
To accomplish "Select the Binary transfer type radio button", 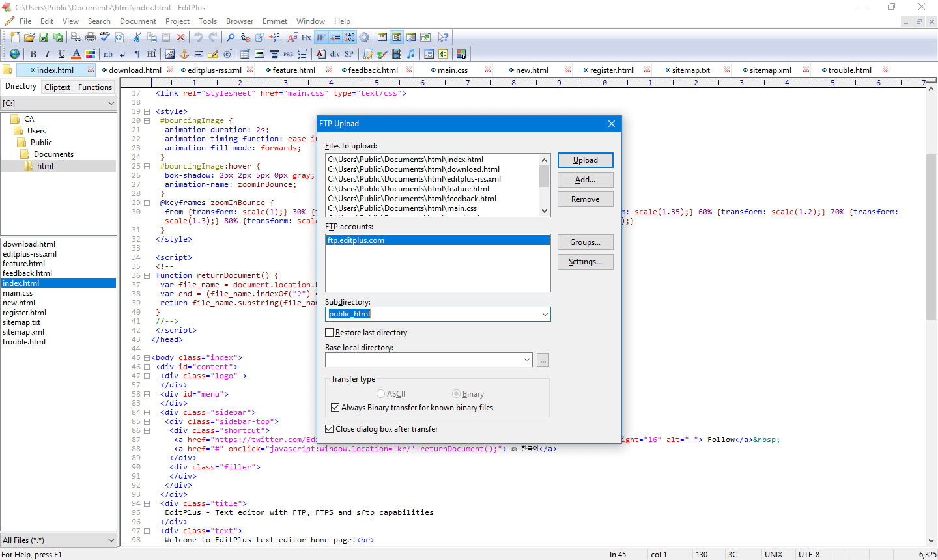I will pyautogui.click(x=457, y=394).
